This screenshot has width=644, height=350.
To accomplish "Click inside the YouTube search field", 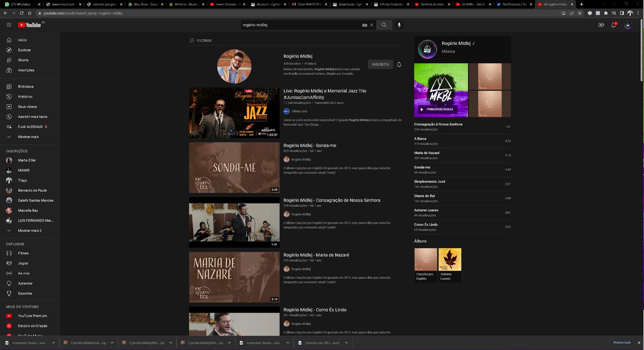I will coord(301,25).
